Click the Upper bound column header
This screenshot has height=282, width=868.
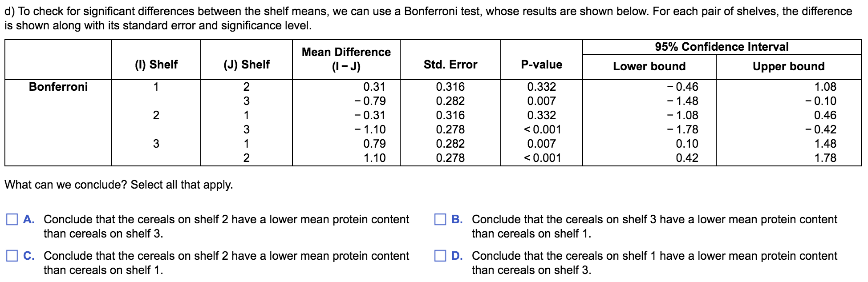coord(789,66)
